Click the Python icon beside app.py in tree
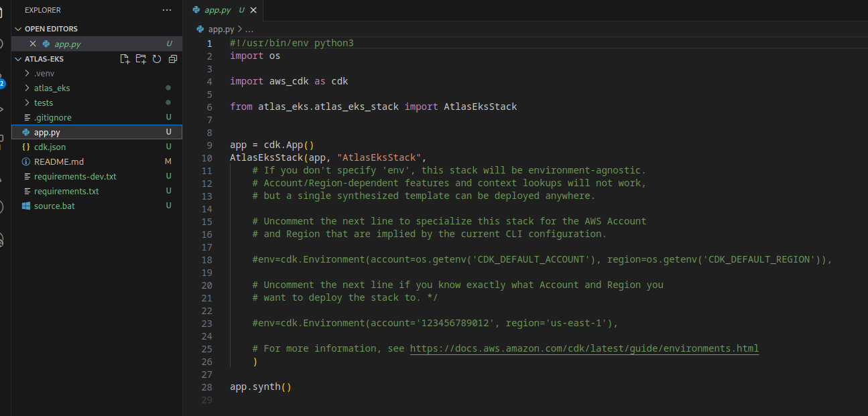Viewport: 868px width, 416px height. point(25,132)
